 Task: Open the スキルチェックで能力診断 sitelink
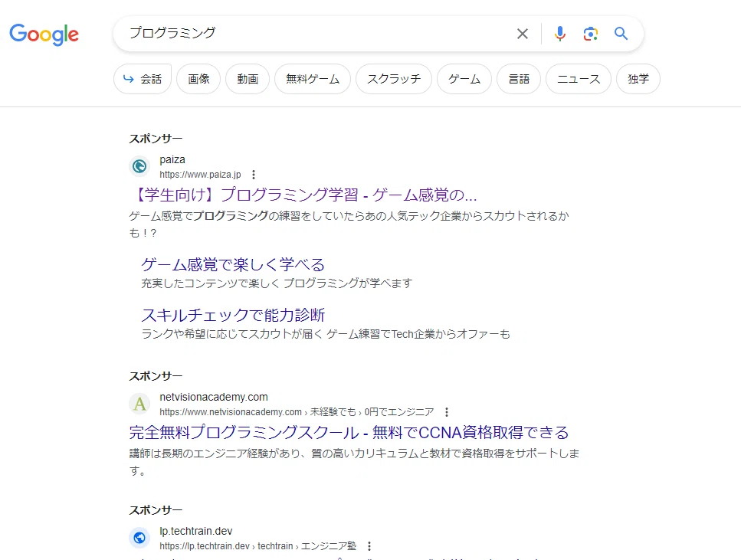[x=233, y=315]
